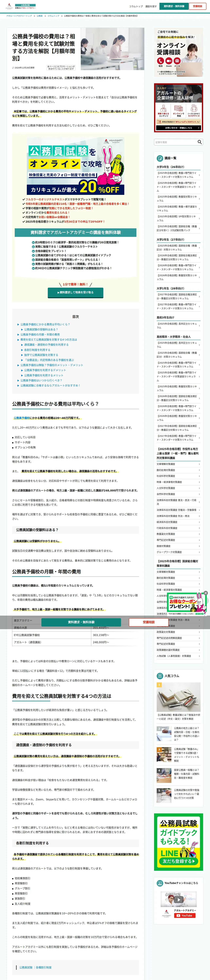The width and height of the screenshot is (210, 980).
Task: Jump to 公務員試験の受験料はある？ in the contents
Action: [x=41, y=329]
